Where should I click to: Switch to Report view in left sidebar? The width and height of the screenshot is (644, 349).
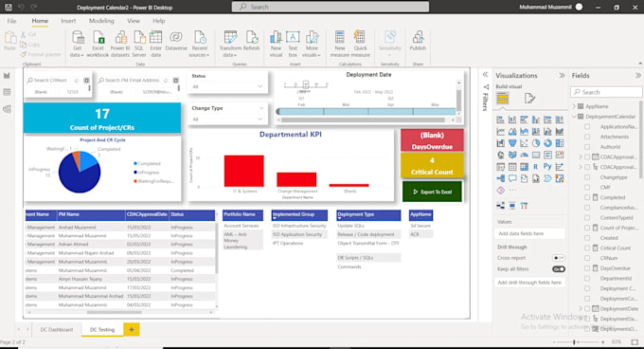pos(7,76)
